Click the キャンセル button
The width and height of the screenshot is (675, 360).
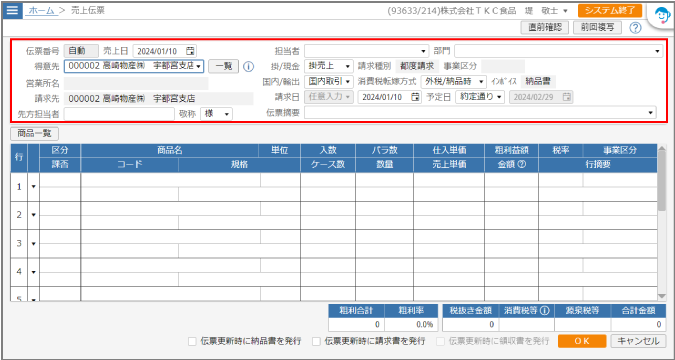638,341
